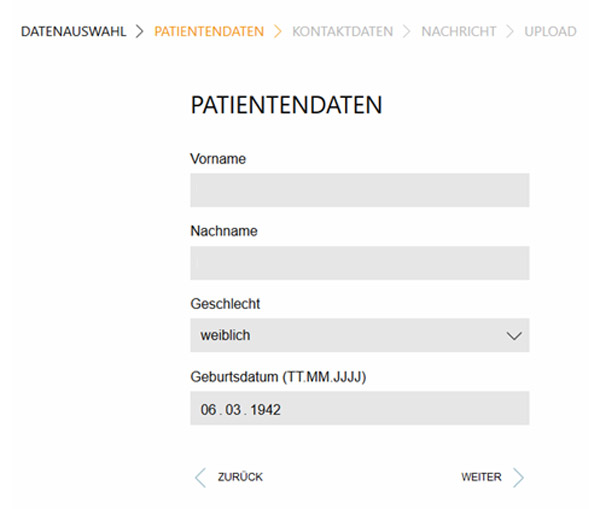The height and width of the screenshot is (509, 600).
Task: Open the UPLOAD step
Action: (550, 32)
